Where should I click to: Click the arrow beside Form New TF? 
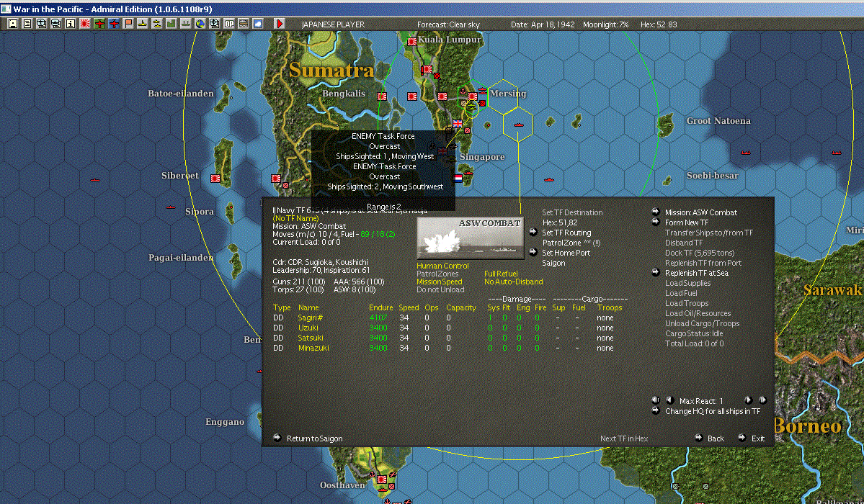656,222
